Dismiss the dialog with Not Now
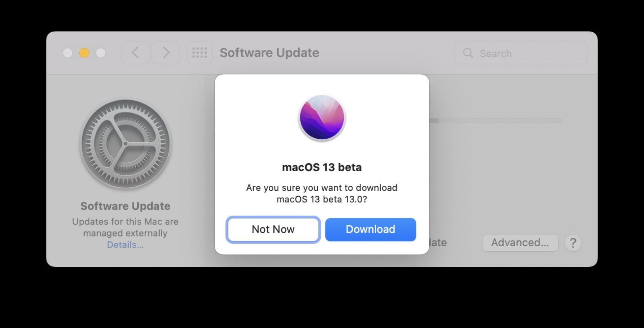This screenshot has width=644, height=328. [x=273, y=229]
